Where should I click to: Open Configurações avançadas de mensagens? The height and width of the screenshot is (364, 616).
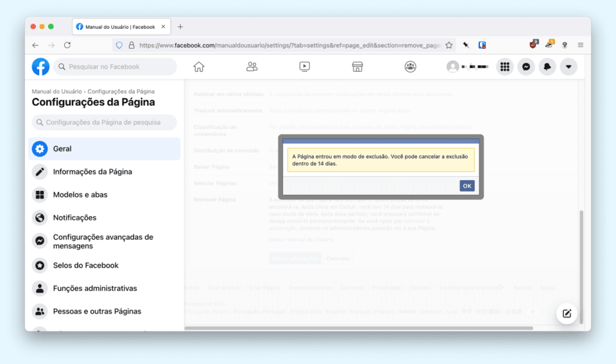tap(104, 241)
